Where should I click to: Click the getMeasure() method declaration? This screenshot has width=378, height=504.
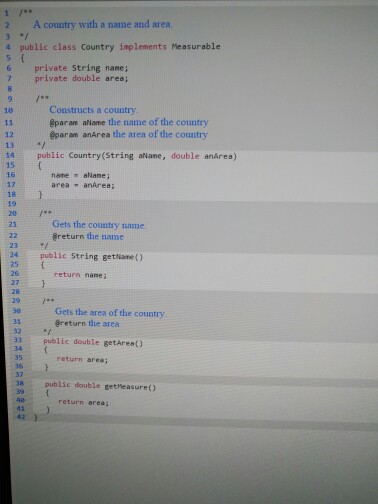coord(100,386)
